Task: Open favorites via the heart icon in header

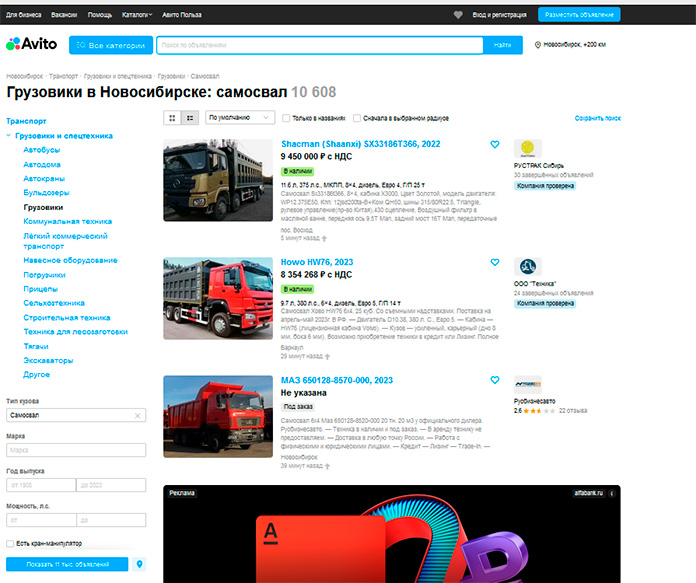Action: click(x=458, y=15)
